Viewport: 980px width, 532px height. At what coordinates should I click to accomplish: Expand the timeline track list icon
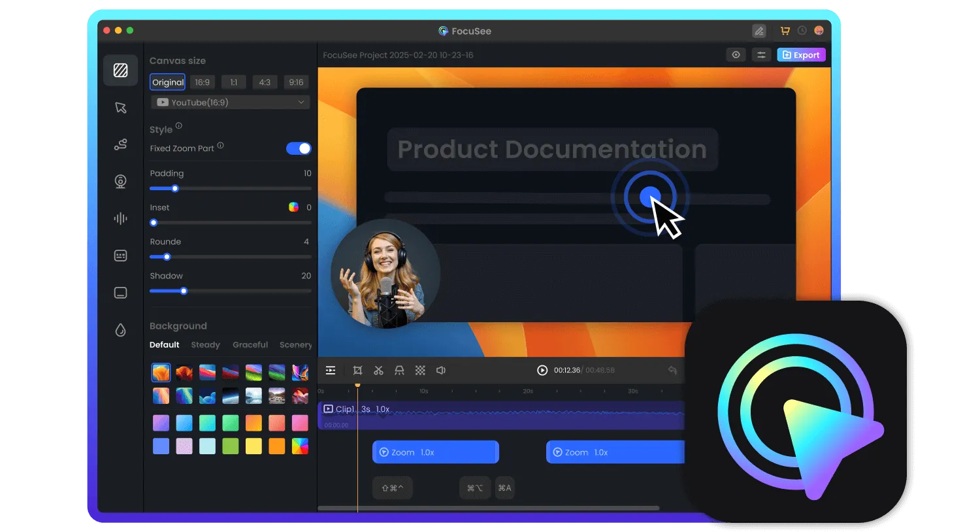(331, 371)
